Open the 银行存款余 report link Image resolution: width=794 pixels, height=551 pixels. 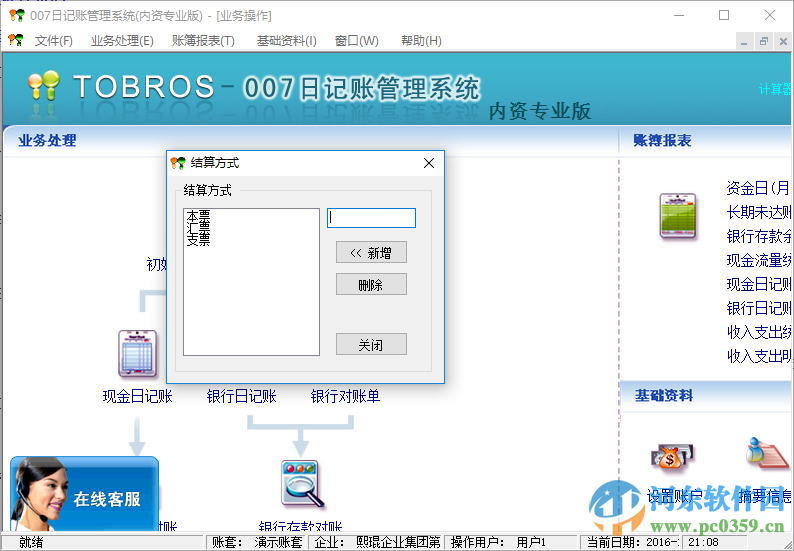tap(759, 236)
